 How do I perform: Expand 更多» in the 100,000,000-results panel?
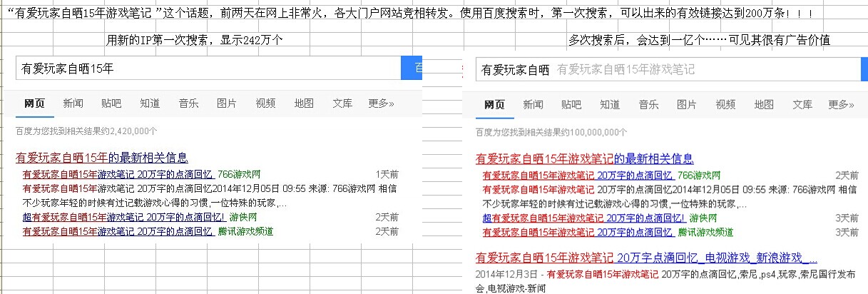(x=841, y=104)
